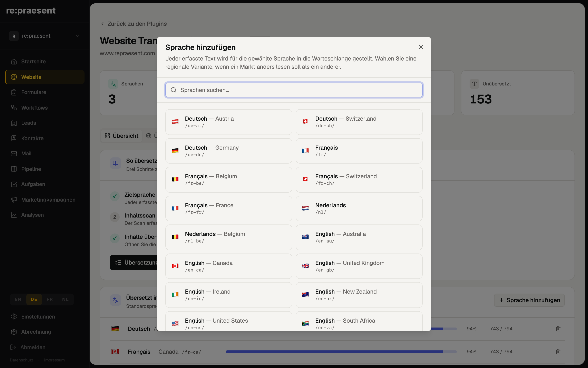
Task: Open Datenschutz footer link
Action: click(x=22, y=360)
